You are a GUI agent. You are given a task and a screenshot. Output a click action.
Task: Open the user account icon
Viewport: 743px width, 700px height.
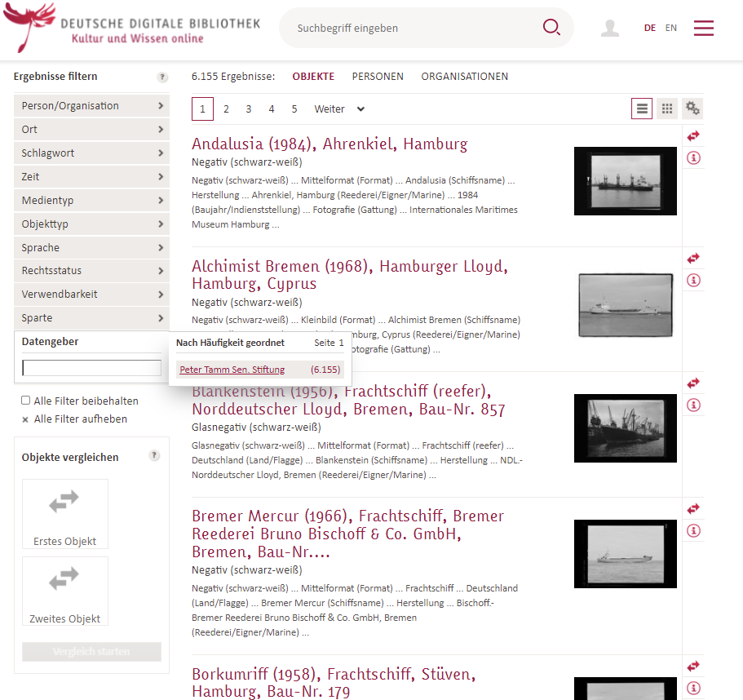[610, 28]
